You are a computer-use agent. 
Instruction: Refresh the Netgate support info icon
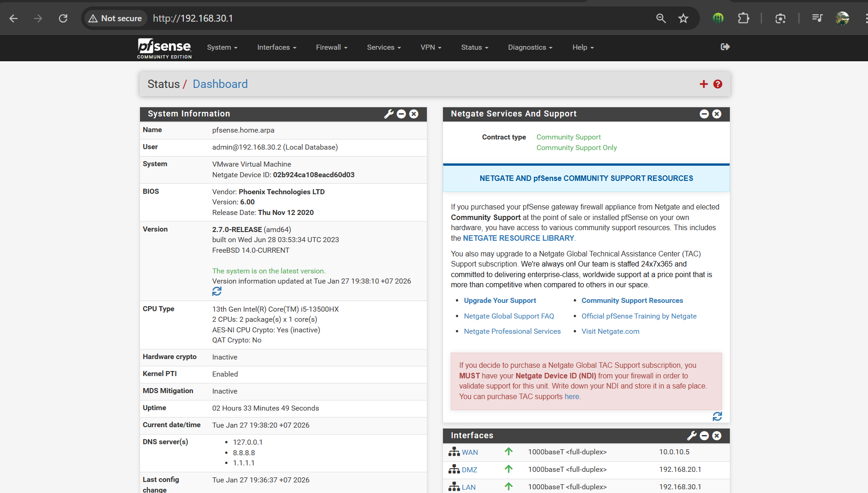point(717,417)
